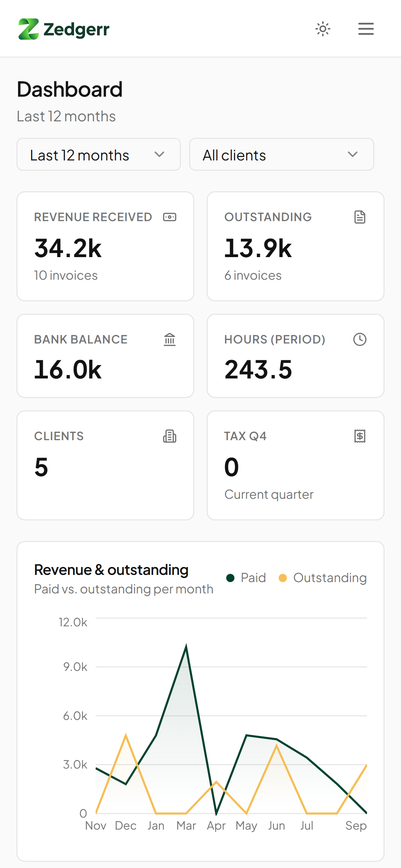
Task: Toggle the light/dark theme sun icon
Action: pos(323,29)
